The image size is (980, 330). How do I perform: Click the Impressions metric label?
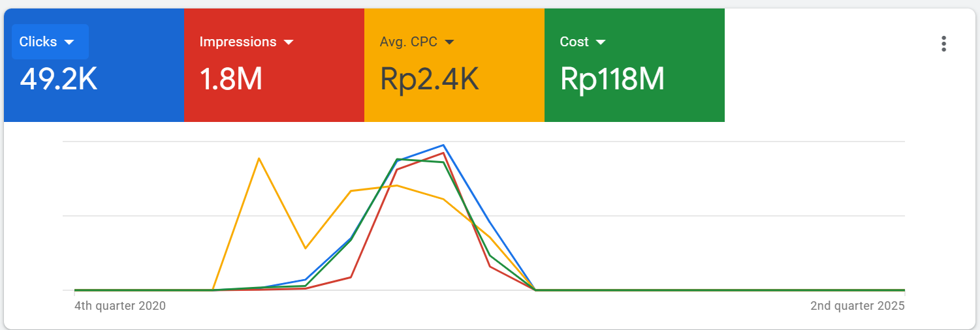(x=238, y=42)
